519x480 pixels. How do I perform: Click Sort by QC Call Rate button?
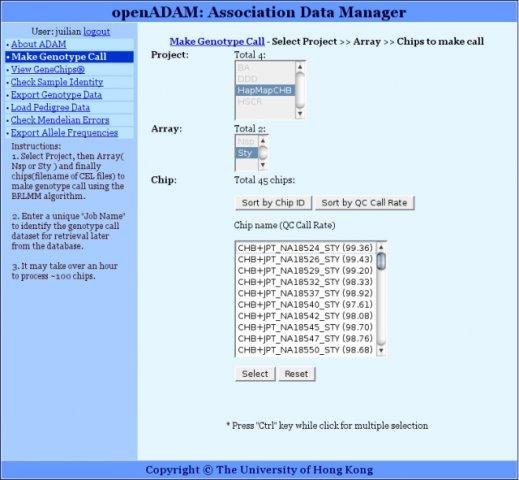click(x=365, y=203)
